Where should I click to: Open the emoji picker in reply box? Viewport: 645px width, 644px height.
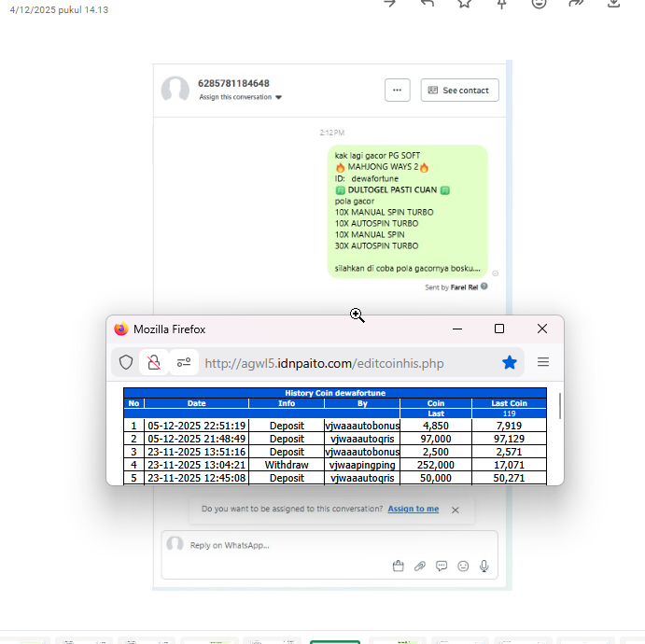click(x=463, y=567)
